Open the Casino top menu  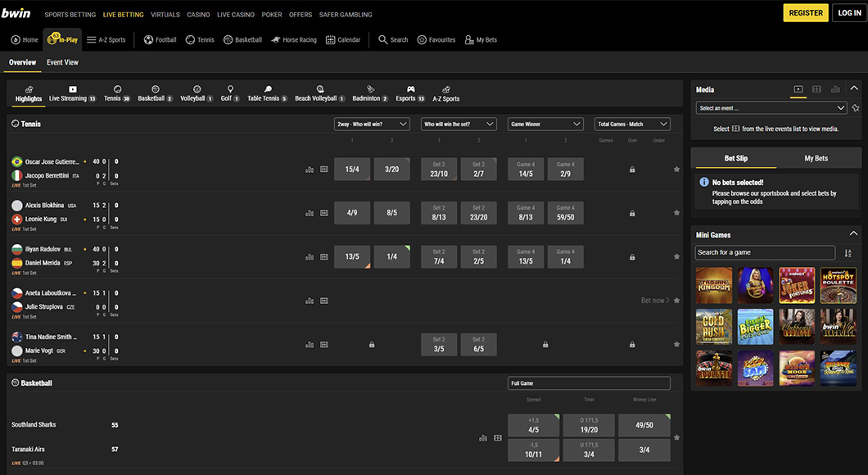tap(198, 15)
